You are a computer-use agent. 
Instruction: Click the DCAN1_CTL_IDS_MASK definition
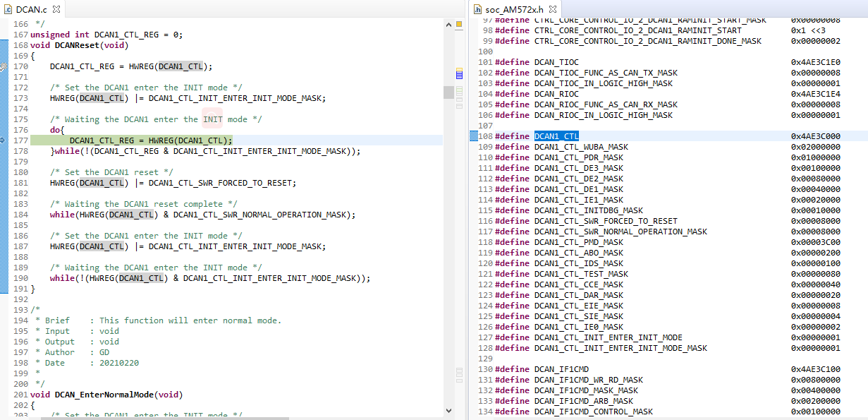point(579,263)
